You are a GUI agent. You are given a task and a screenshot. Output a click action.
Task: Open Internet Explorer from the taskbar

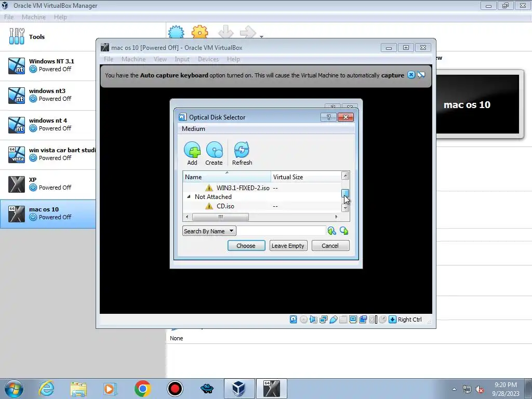point(46,389)
